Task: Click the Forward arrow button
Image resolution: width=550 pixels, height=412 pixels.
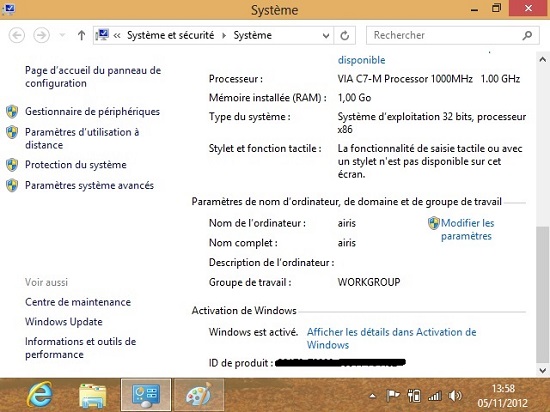Action: pos(41,35)
